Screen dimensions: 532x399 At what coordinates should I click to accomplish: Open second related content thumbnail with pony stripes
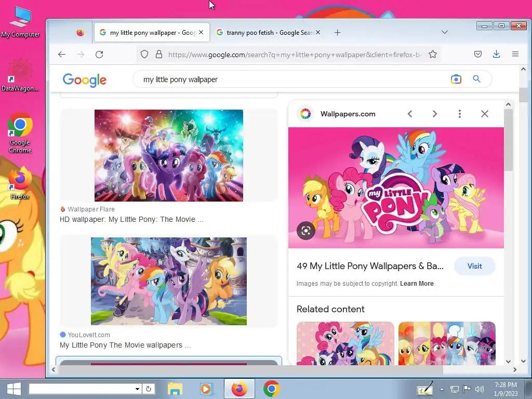point(447,343)
